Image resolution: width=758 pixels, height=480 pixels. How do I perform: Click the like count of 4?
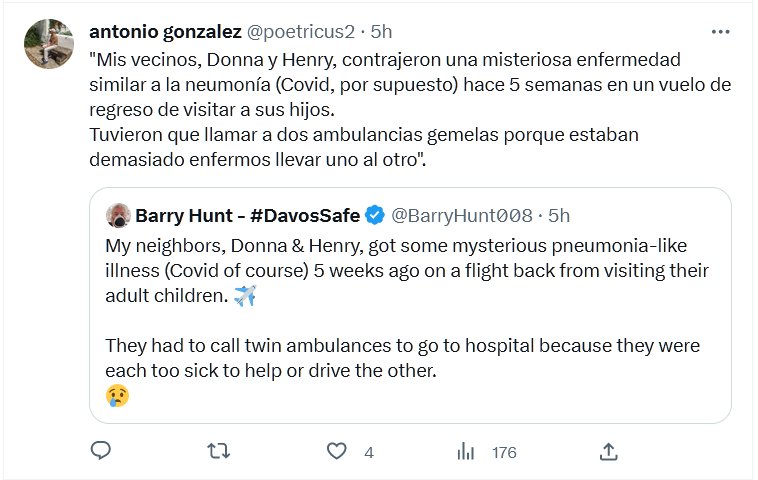tap(368, 452)
